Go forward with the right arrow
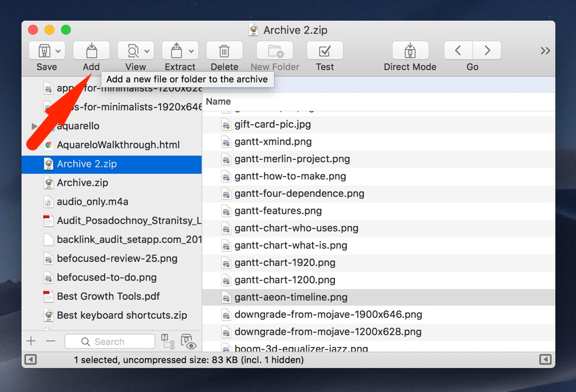This screenshot has width=576, height=392. tap(487, 50)
